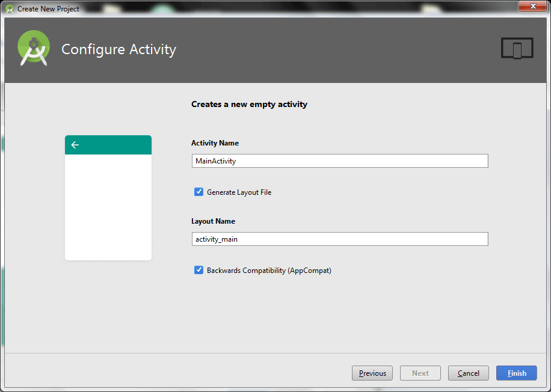Click the teal app bar in preview
Screen dimensions: 551x392
point(108,145)
